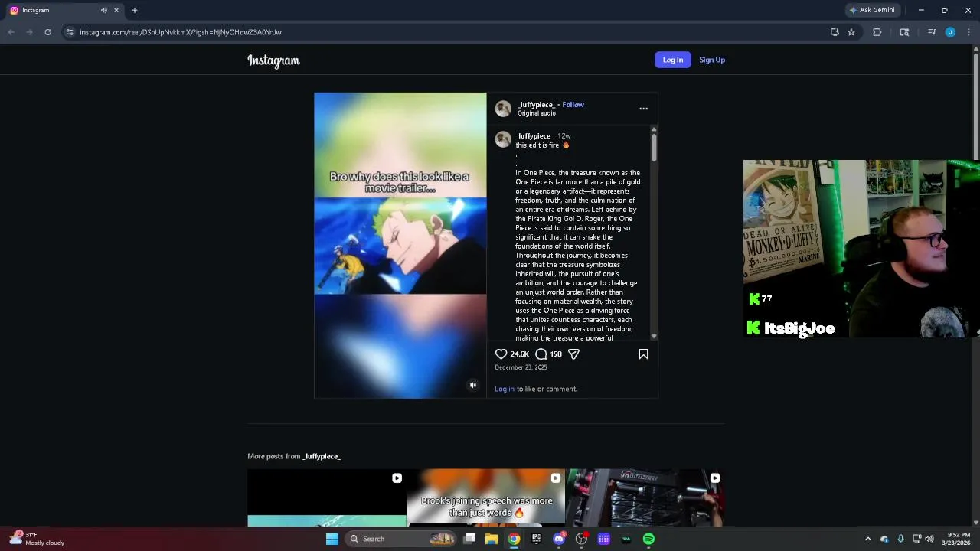The height and width of the screenshot is (551, 980).
Task: Open the Chrome three-dot menu
Action: (969, 32)
